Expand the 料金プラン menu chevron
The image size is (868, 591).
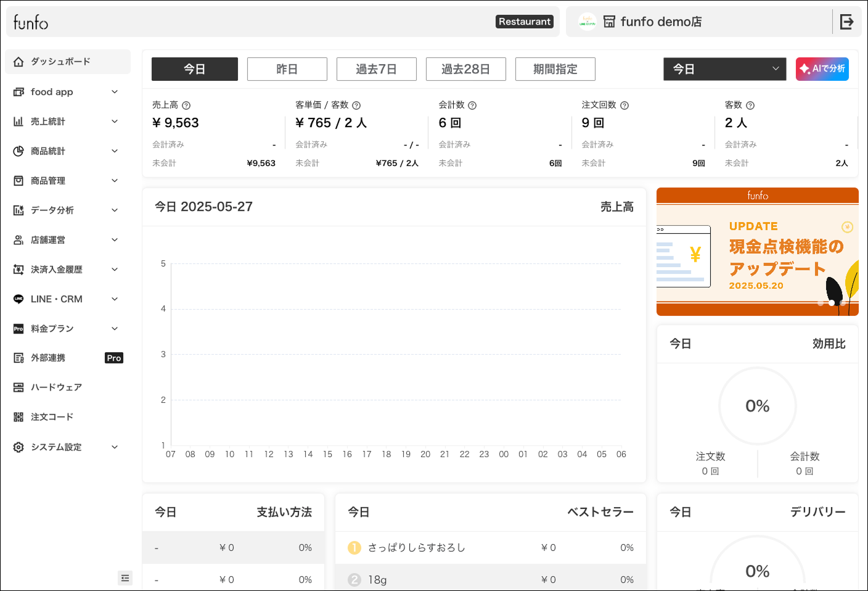(115, 329)
